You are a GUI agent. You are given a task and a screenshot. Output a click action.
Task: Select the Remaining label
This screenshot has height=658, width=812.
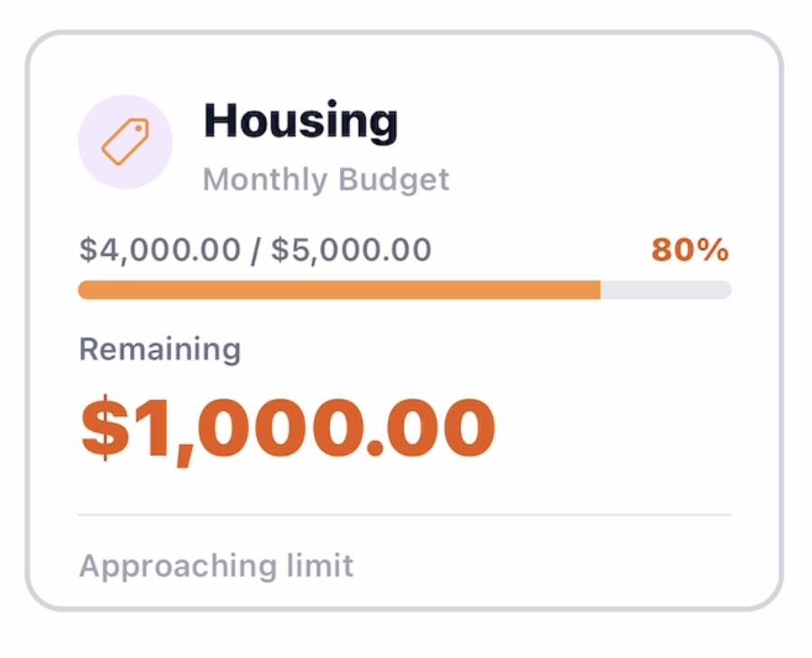pos(160,349)
